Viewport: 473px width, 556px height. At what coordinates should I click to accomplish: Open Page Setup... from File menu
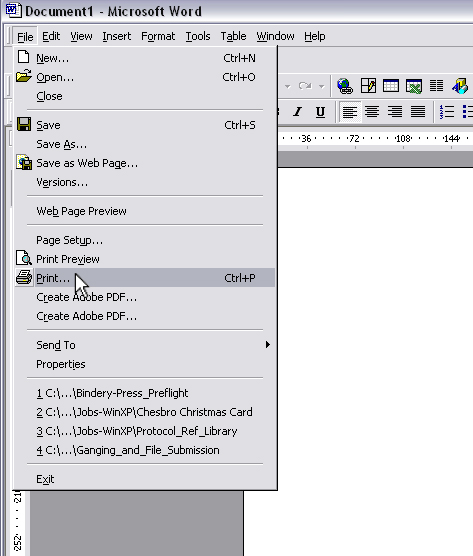tap(145, 240)
